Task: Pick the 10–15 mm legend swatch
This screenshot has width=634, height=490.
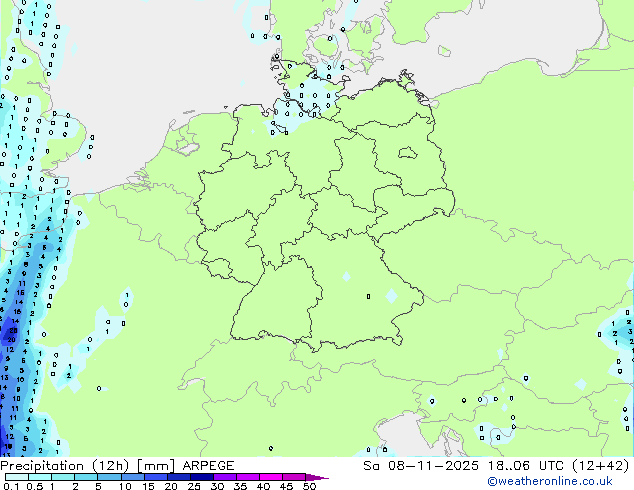Action: pyautogui.click(x=132, y=477)
